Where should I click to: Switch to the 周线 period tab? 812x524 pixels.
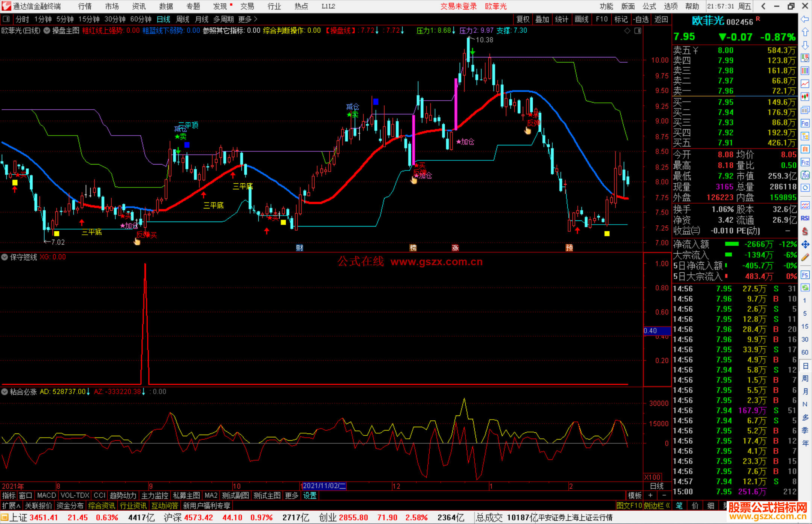pyautogui.click(x=183, y=19)
